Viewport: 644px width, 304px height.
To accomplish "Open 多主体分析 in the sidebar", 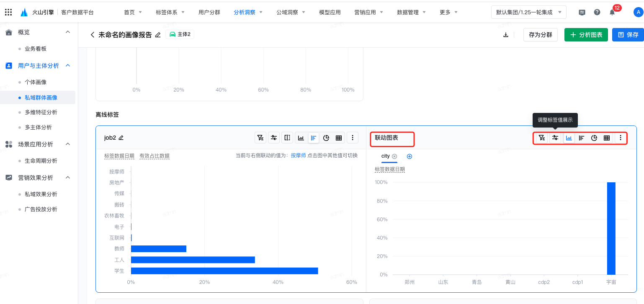I will pos(39,128).
